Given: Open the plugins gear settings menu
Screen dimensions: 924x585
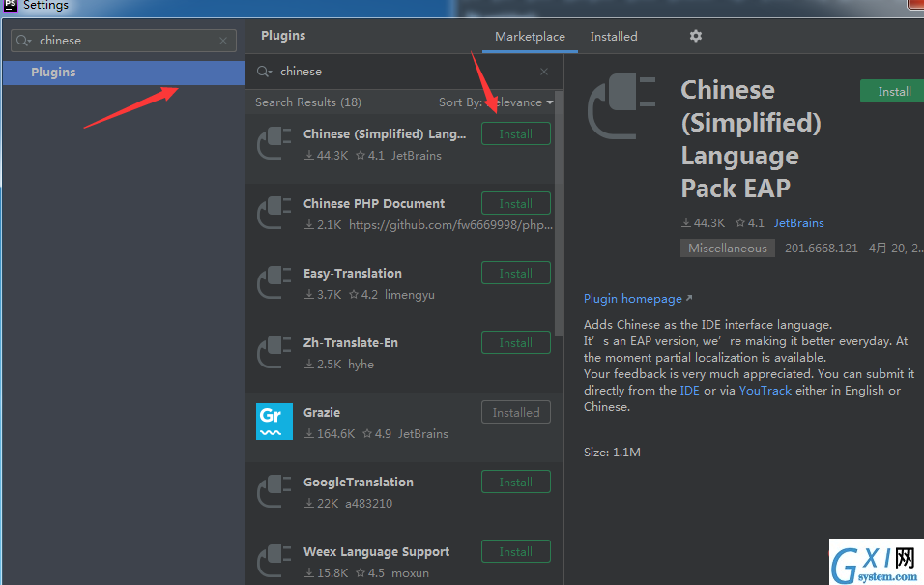Looking at the screenshot, I should [695, 36].
